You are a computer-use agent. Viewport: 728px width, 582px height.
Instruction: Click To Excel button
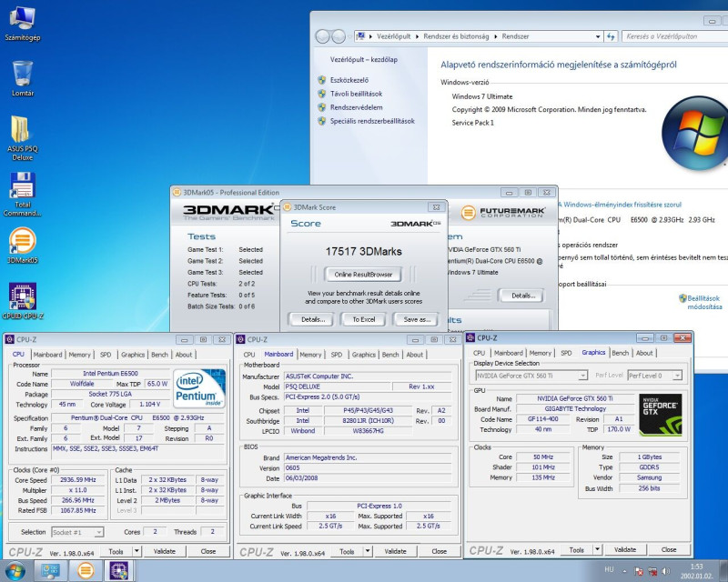[363, 319]
